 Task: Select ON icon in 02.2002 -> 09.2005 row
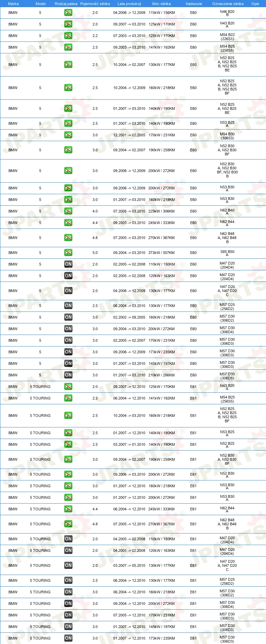[68, 317]
